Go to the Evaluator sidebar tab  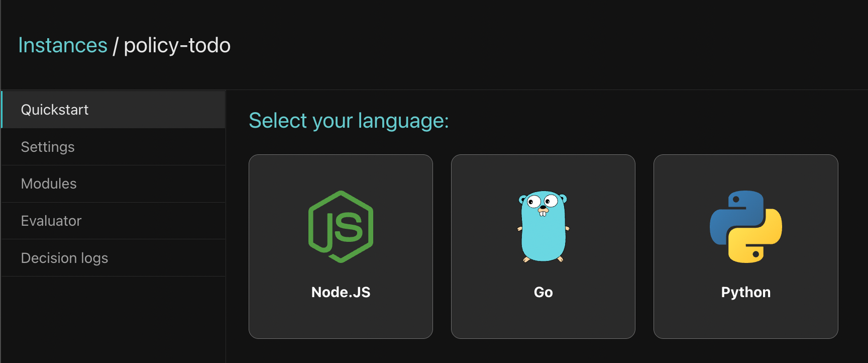pos(114,221)
